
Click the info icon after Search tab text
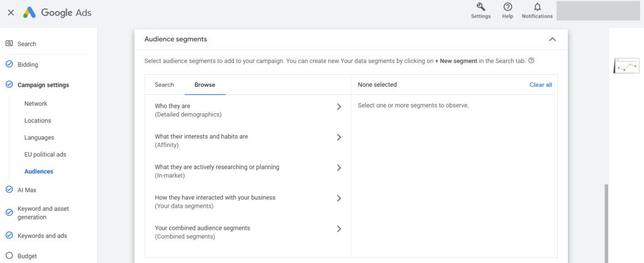coord(531,60)
